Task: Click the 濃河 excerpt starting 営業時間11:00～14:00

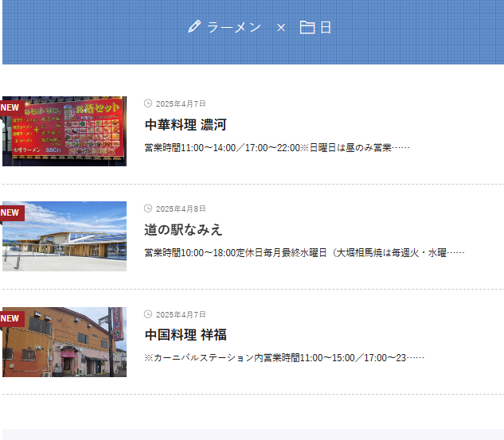Action: click(x=277, y=148)
